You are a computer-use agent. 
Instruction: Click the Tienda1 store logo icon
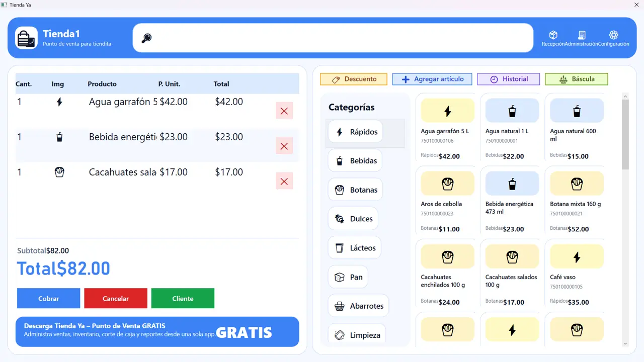click(x=26, y=38)
